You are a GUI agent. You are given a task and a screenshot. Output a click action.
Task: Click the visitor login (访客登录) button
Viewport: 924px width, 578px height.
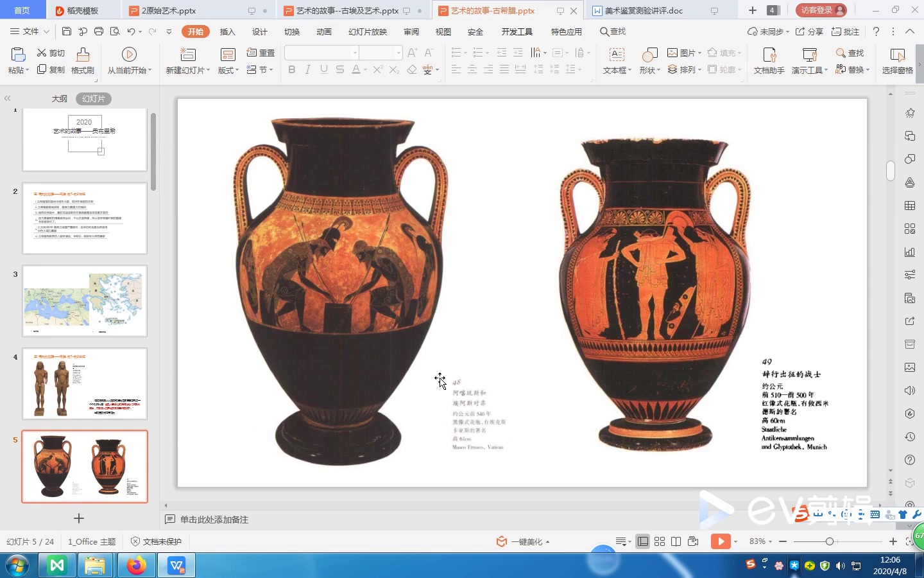(821, 10)
